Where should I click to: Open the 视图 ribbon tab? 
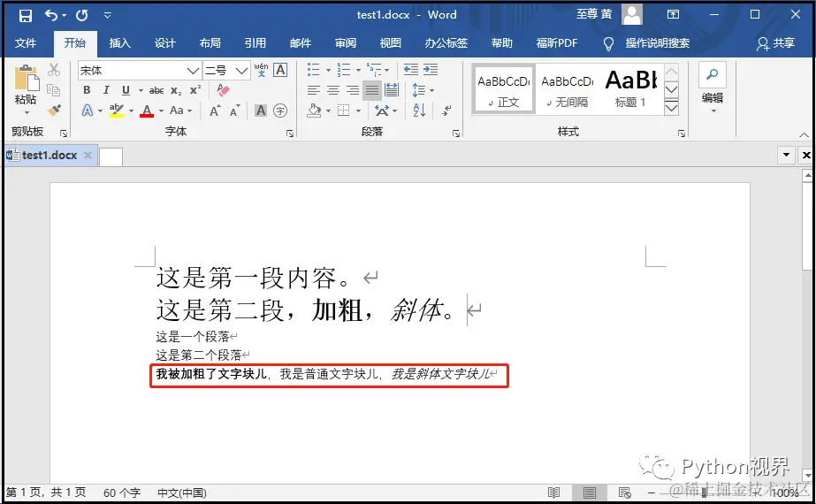click(x=390, y=42)
